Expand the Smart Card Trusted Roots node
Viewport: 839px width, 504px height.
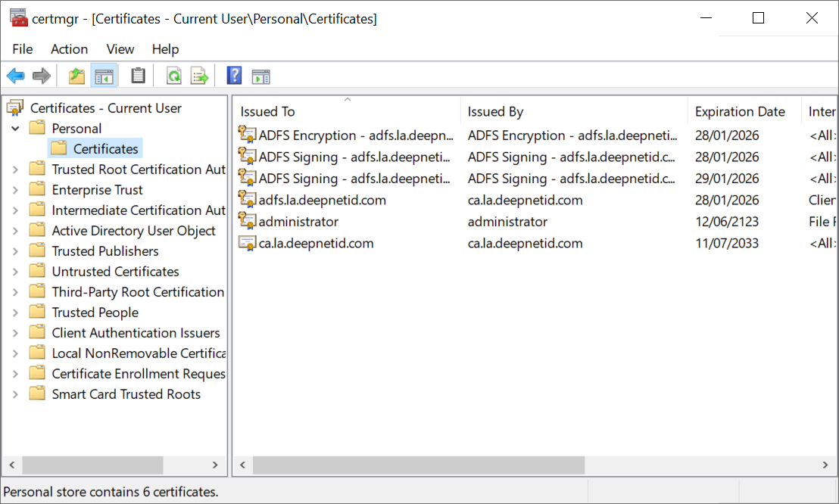click(x=15, y=394)
